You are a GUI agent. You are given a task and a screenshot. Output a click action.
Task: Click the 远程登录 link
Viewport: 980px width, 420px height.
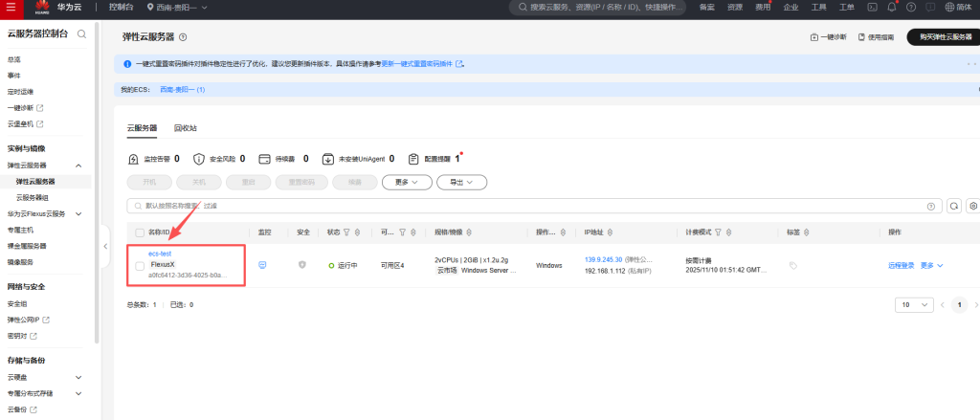click(x=901, y=265)
